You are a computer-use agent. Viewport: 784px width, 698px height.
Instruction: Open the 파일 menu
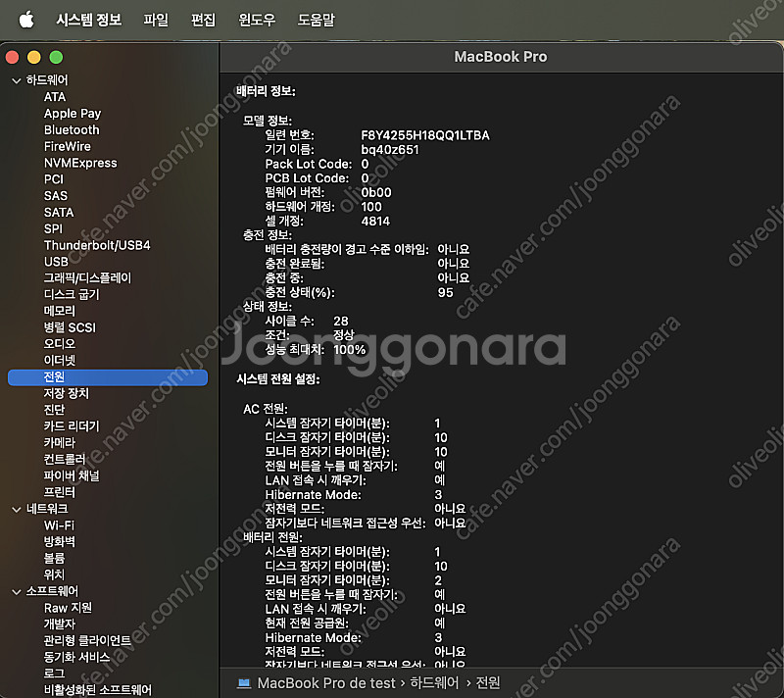pos(156,20)
